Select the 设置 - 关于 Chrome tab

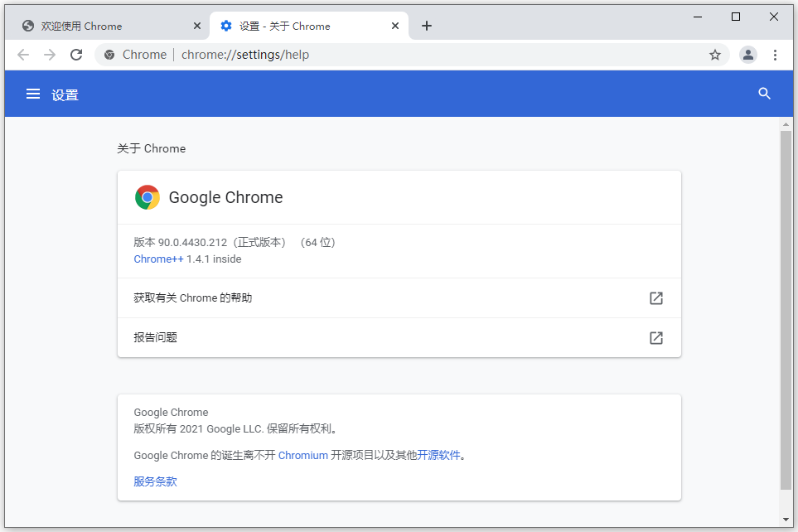309,26
